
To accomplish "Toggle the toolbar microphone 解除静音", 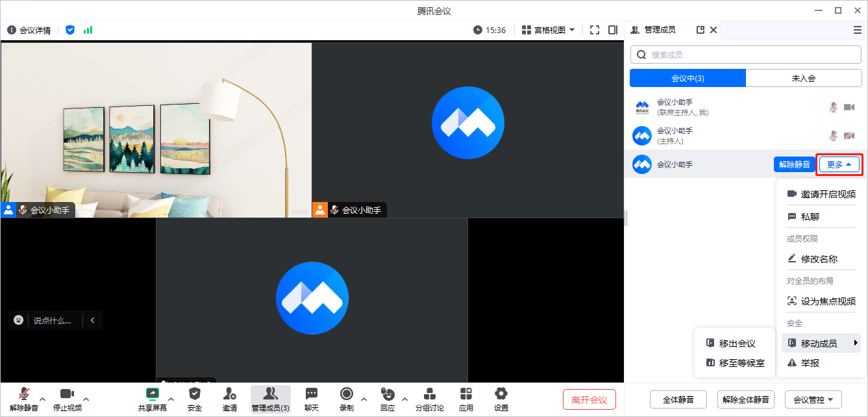I will tap(24, 394).
